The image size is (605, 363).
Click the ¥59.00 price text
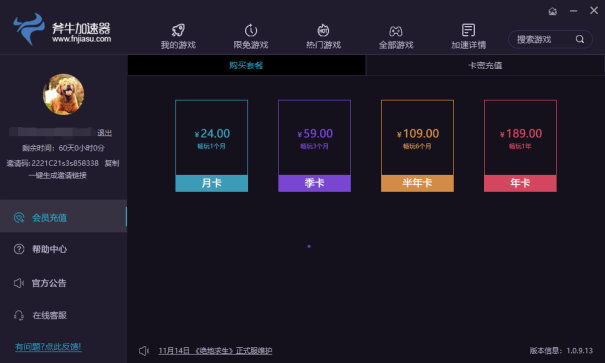pos(315,133)
